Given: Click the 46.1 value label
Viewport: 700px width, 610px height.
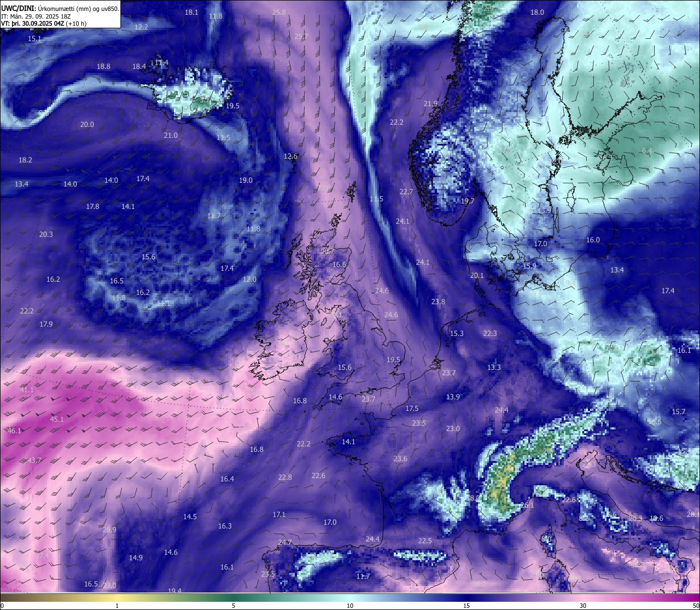Looking at the screenshot, I should click(x=14, y=431).
